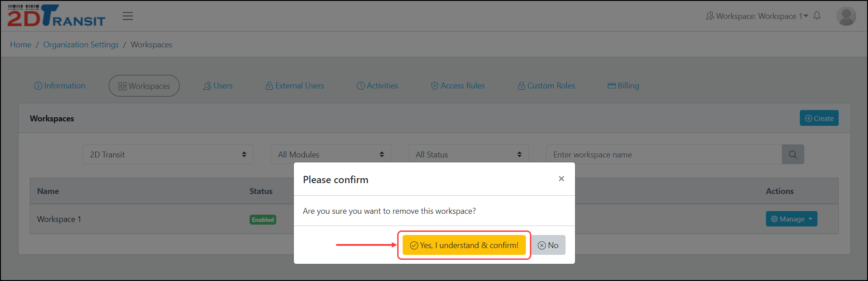Click the workspace name search magnifier
The image size is (868, 281).
[793, 155]
